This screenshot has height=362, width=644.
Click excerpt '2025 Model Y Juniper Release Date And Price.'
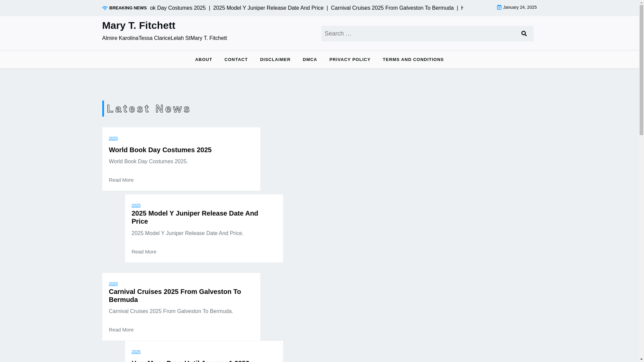[187, 233]
